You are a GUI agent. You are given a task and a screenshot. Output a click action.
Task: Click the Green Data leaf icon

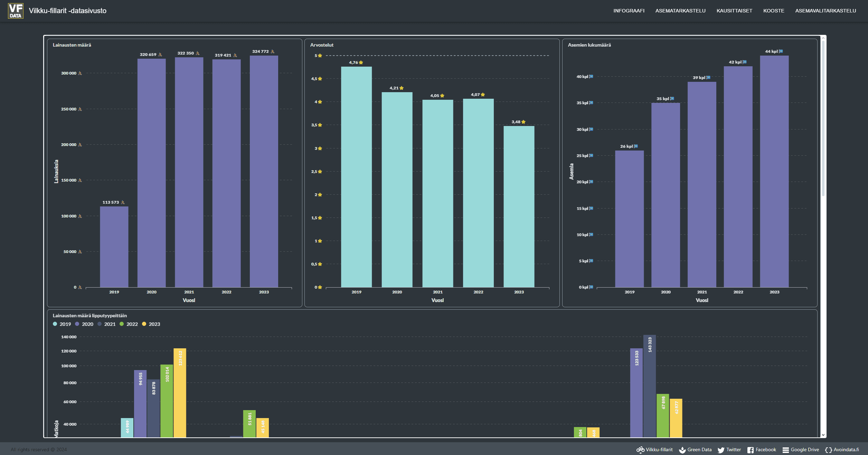(x=682, y=450)
